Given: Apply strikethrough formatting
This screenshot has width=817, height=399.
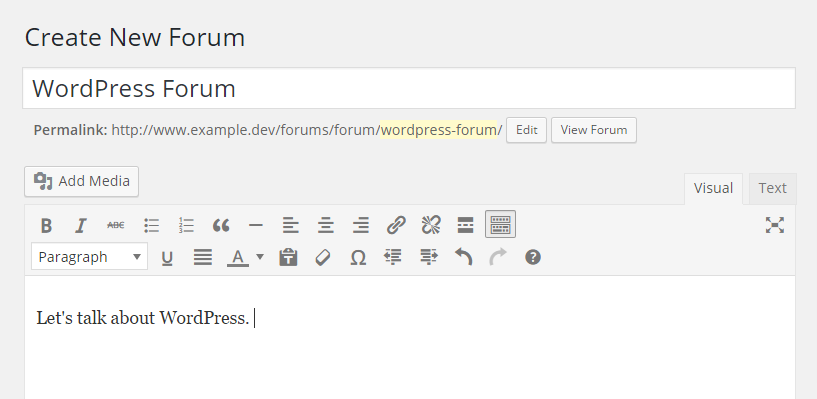Looking at the screenshot, I should click(116, 226).
